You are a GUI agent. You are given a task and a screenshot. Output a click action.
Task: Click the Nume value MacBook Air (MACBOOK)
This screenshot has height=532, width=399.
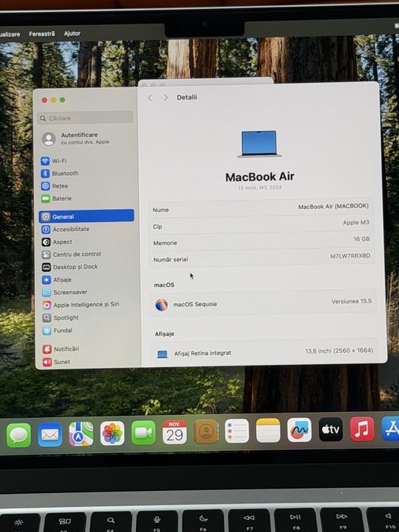point(333,206)
